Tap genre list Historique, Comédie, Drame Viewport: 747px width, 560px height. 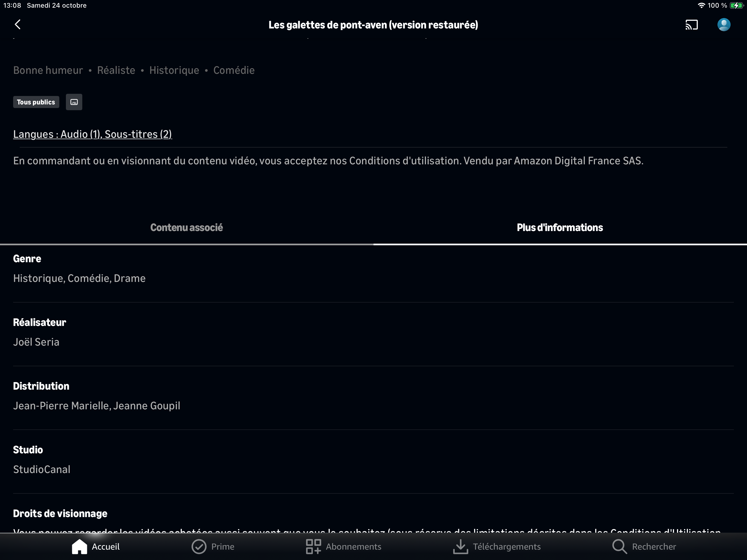click(79, 278)
